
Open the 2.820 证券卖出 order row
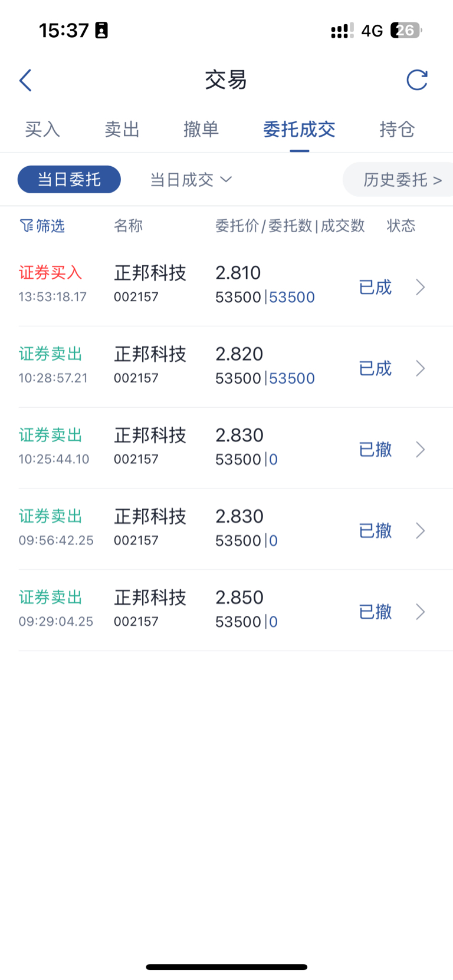click(177, 367)
